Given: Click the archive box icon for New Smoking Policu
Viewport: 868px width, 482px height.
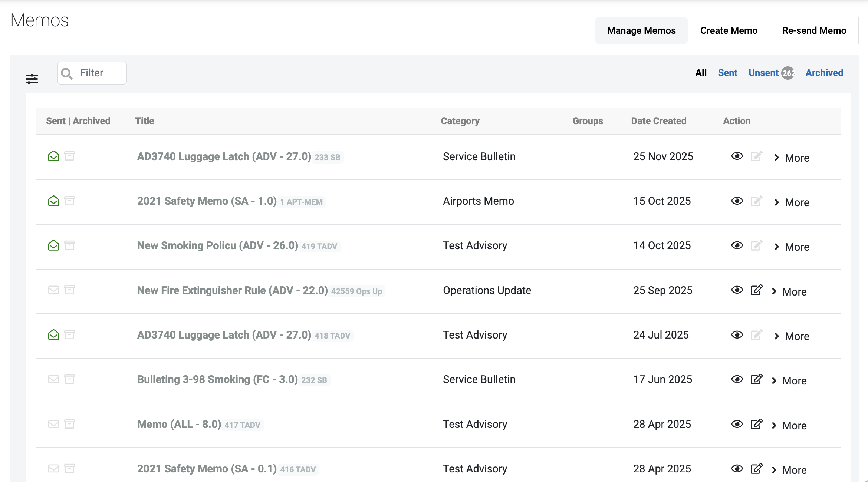Looking at the screenshot, I should click(70, 245).
